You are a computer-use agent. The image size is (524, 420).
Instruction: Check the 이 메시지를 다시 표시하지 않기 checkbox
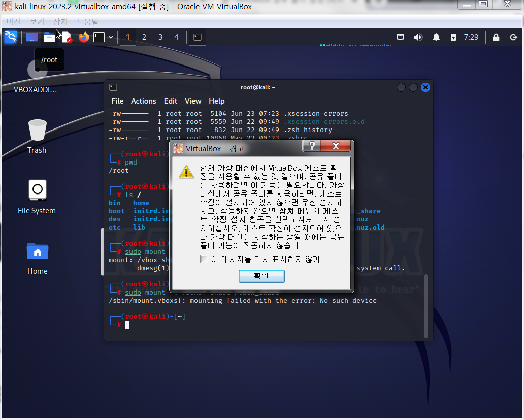tap(204, 259)
